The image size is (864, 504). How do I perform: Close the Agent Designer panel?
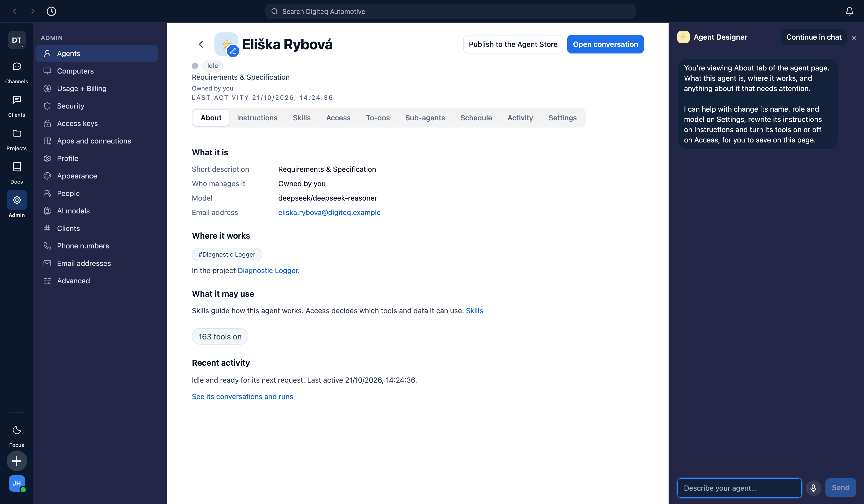pos(854,38)
